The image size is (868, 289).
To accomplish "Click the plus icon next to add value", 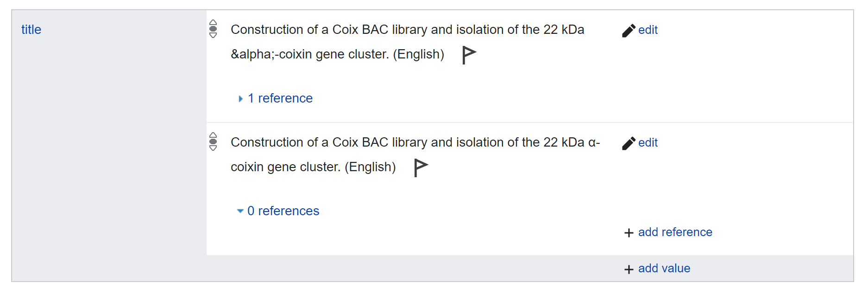I will tap(628, 269).
